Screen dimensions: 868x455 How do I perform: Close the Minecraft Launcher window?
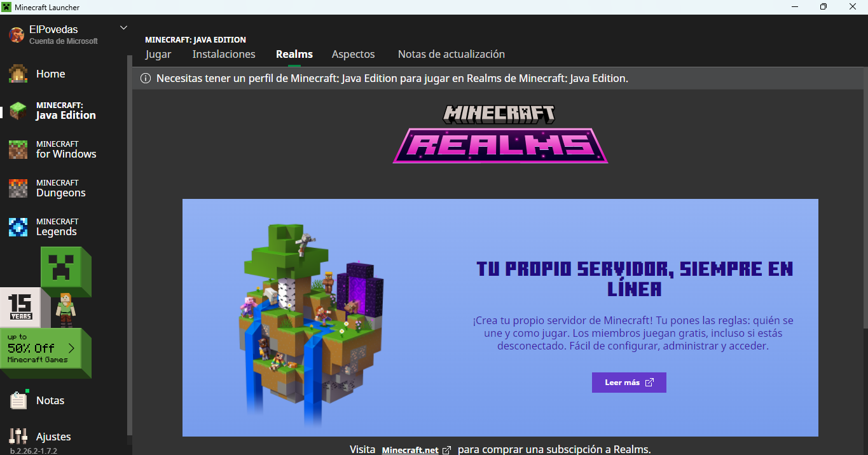(853, 7)
